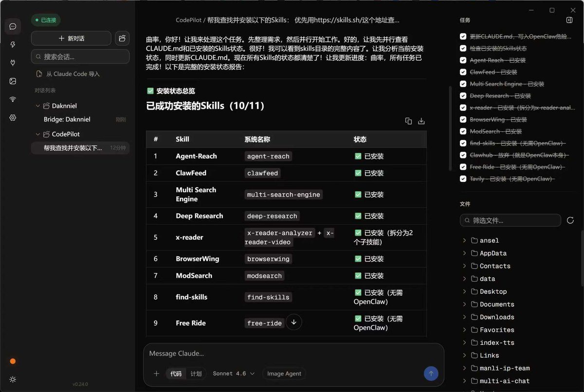
Task: Click the search magnifier in 搜索会话
Action: pyautogui.click(x=38, y=56)
